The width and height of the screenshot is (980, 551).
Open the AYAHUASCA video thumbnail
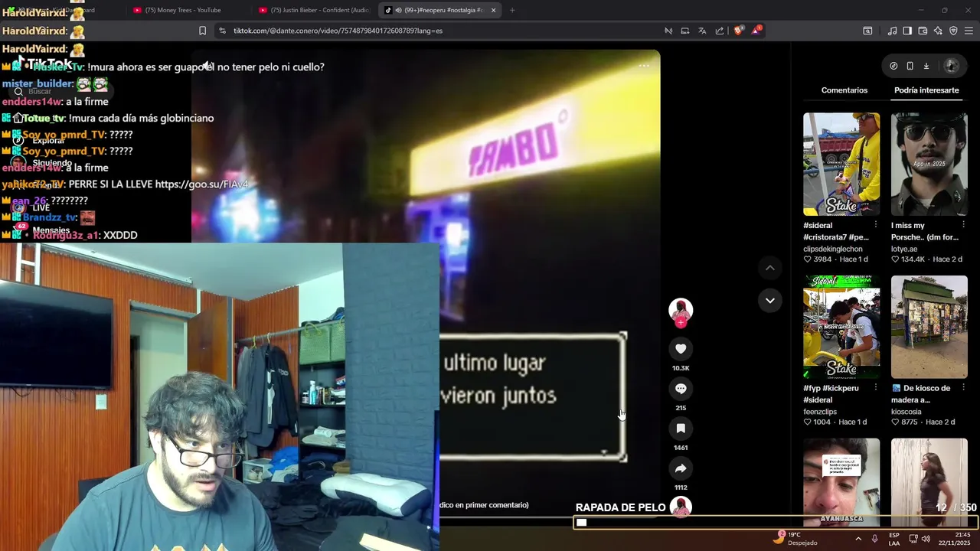pos(841,482)
